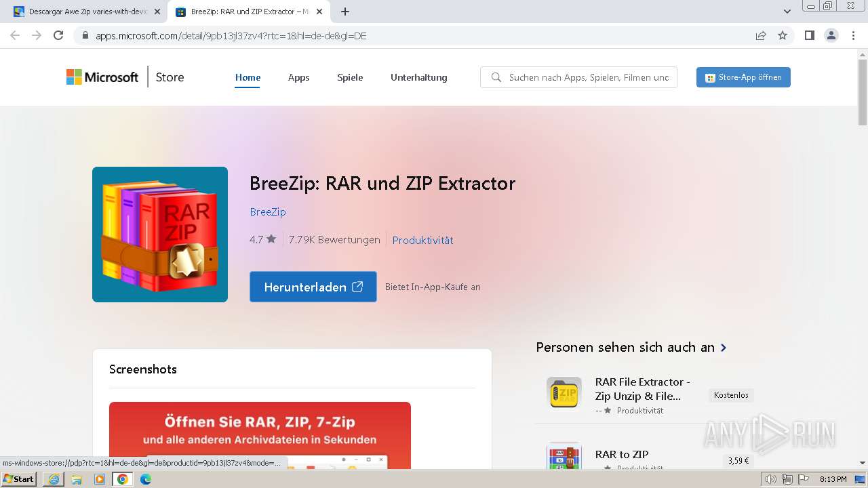The width and height of the screenshot is (868, 488).
Task: Click the browser forward arrow
Action: pyautogui.click(x=37, y=36)
